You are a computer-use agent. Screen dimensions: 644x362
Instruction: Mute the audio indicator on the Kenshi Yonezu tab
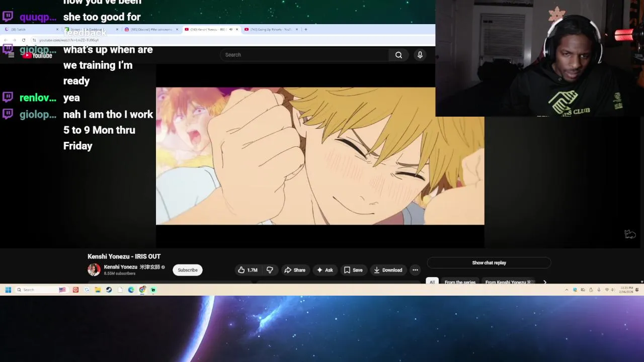tap(231, 29)
